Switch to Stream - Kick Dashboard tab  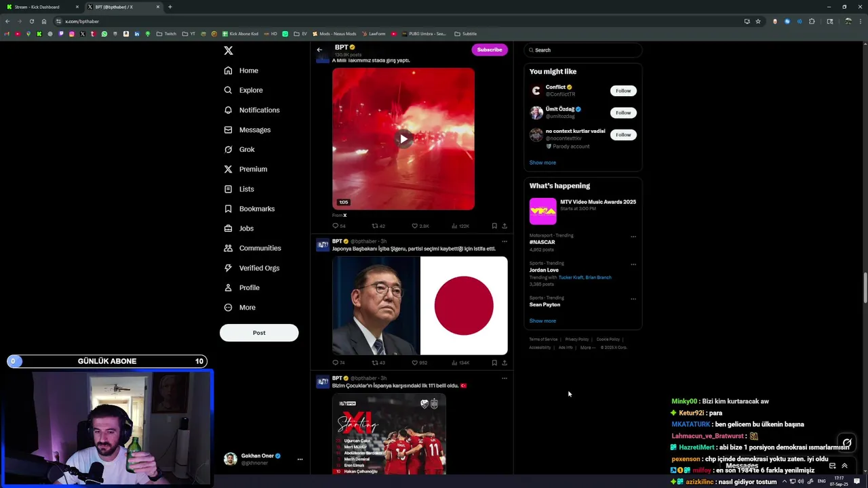tap(42, 7)
